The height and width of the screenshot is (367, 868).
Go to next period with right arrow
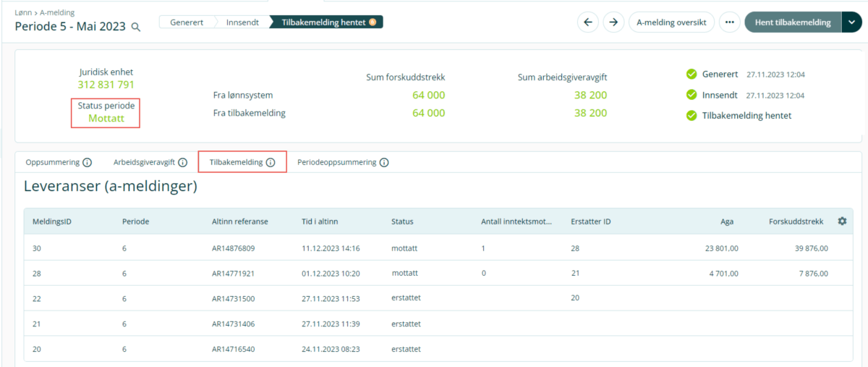click(613, 22)
